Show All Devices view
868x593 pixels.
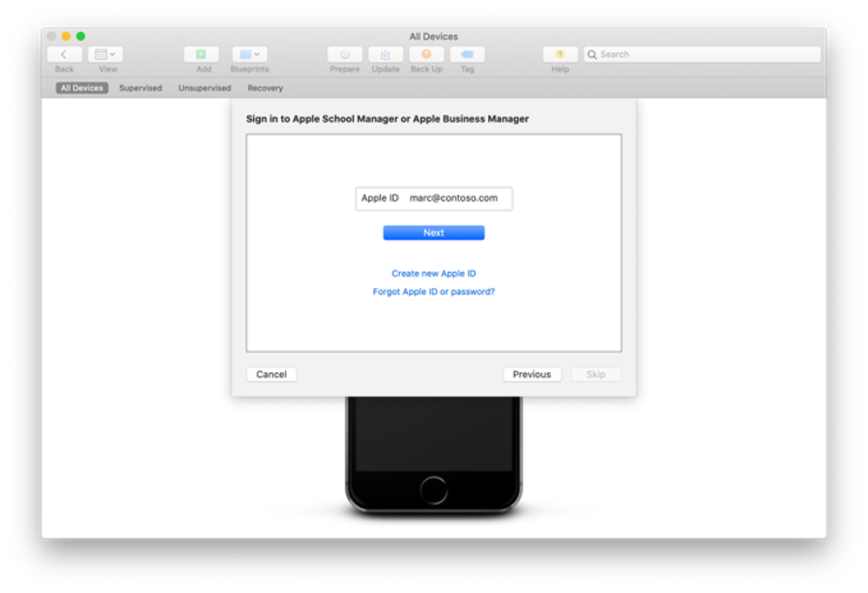coord(81,87)
